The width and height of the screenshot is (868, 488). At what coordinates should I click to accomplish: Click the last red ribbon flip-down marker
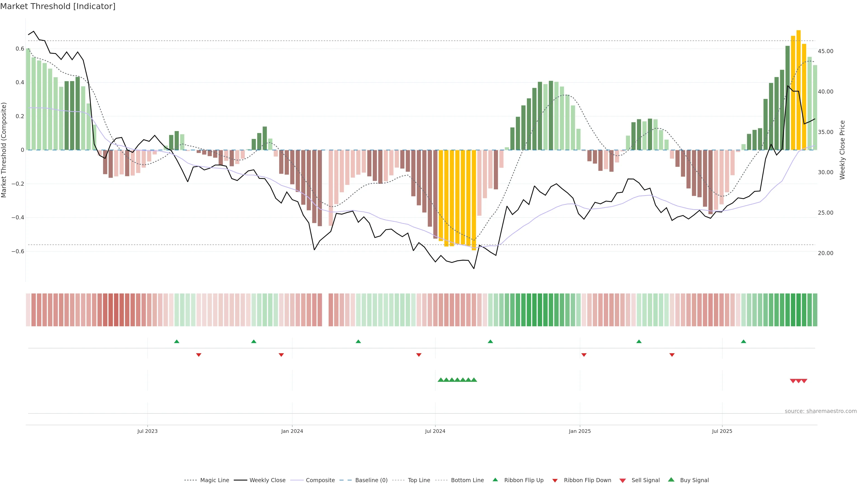672,355
